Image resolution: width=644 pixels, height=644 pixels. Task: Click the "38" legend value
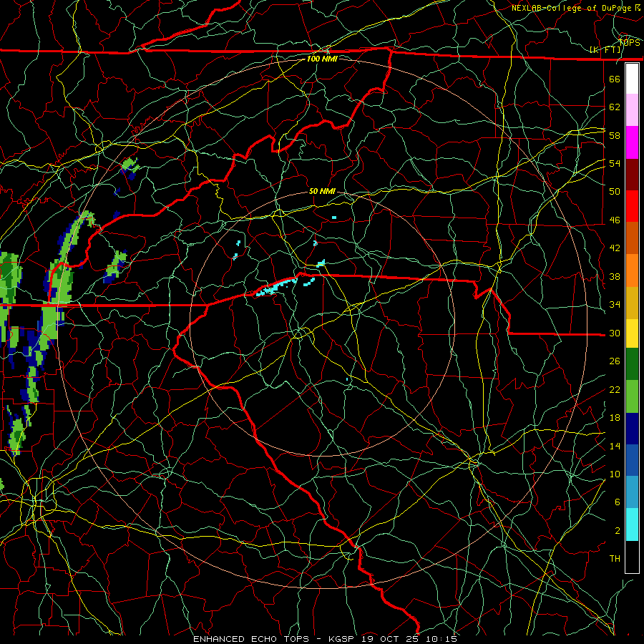coord(615,276)
